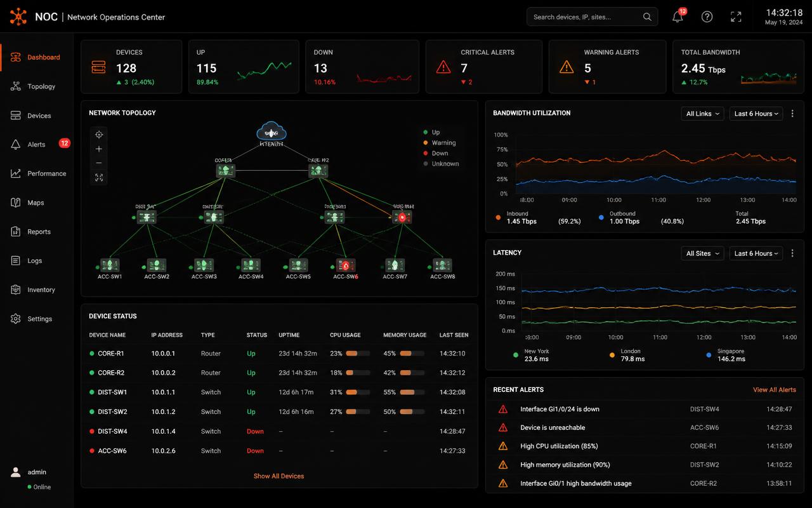Click the Logs sidebar icon
812x508 pixels.
tap(16, 260)
